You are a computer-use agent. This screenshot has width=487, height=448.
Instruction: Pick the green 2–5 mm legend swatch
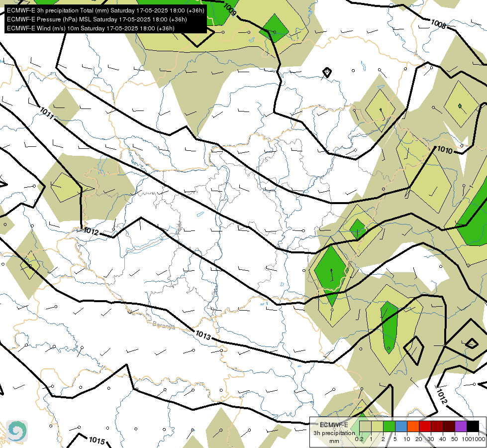point(389,426)
